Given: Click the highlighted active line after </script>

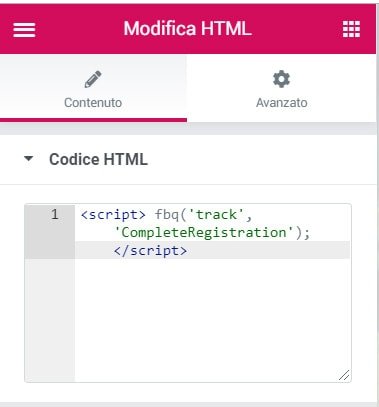Looking at the screenshot, I should tap(268, 250).
